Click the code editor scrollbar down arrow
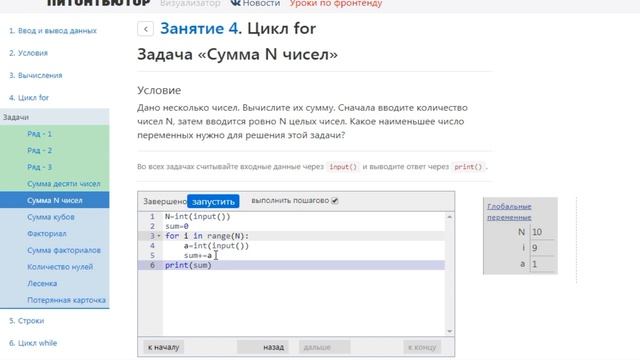The image size is (640, 360). (449, 331)
